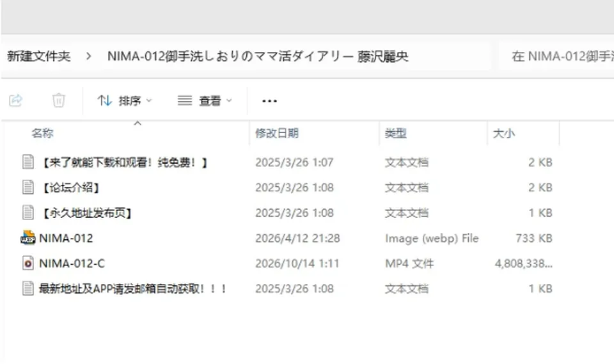Focus the search box starting 在 NIMA-012

tap(556, 56)
